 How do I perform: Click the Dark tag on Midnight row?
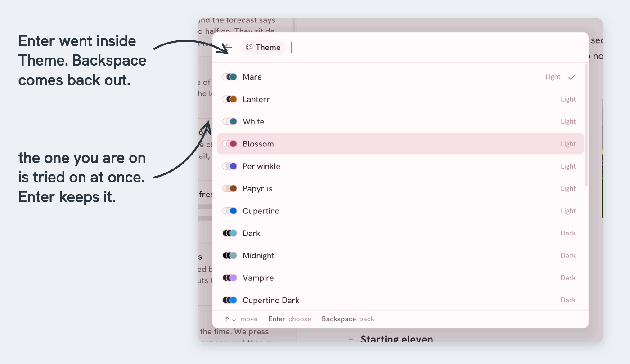pyautogui.click(x=568, y=256)
